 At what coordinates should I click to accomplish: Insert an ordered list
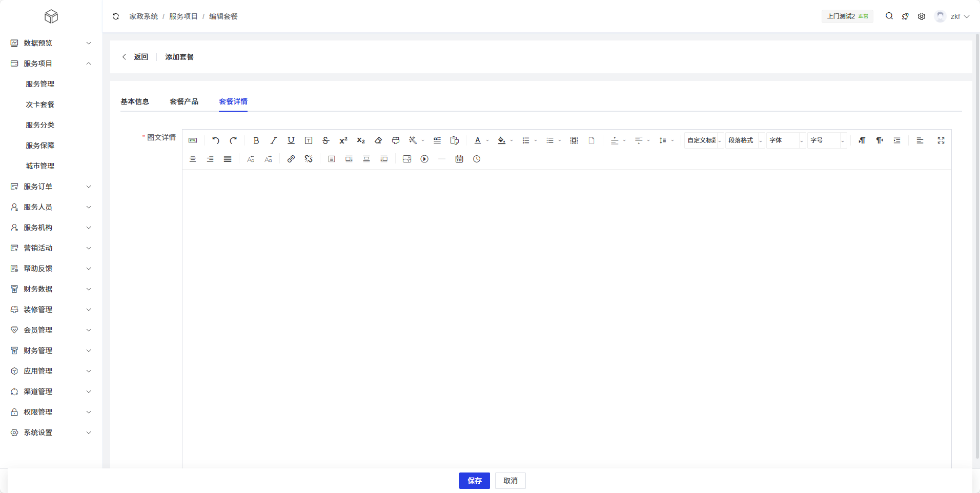(x=526, y=140)
